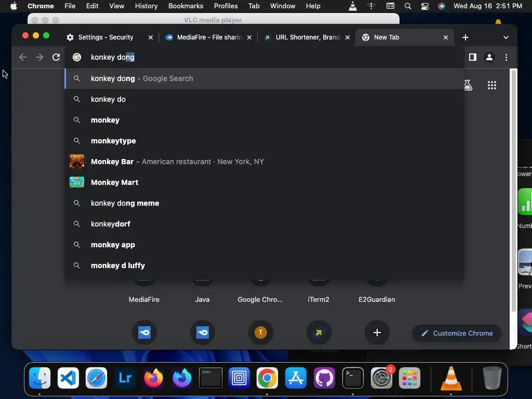Add a new tab with plus icon
The image size is (532, 399).
(465, 37)
